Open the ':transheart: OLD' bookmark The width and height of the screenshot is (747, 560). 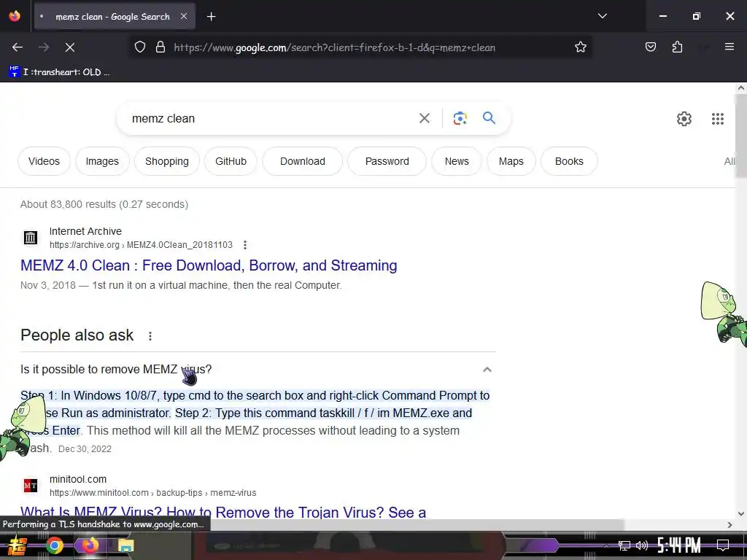tap(60, 72)
